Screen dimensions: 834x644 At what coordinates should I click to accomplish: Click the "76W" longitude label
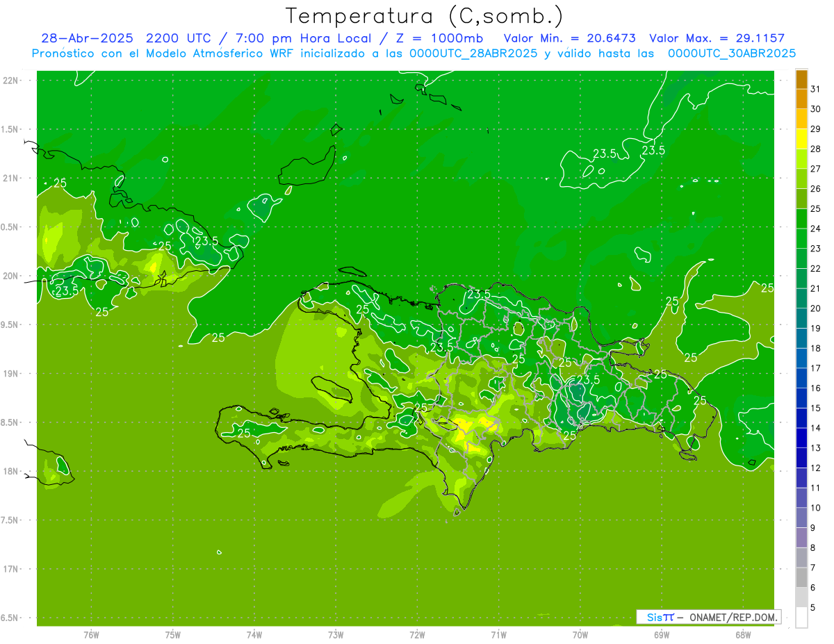point(91,634)
